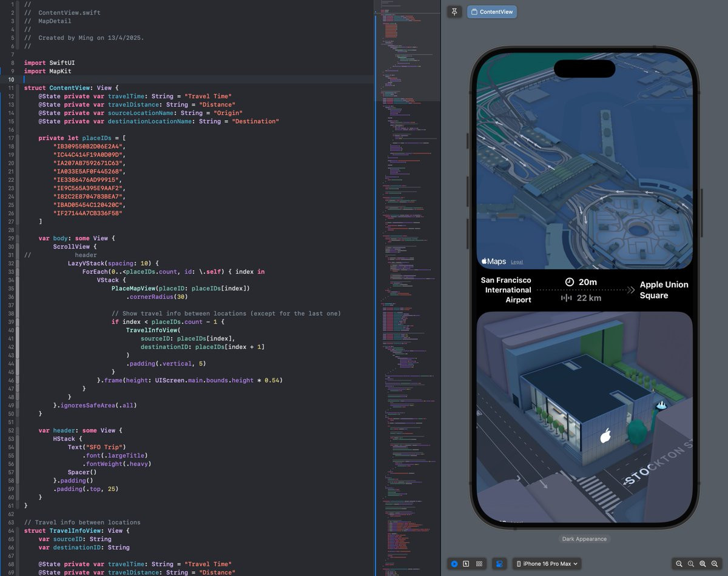Click the Dark Appearance label under the device
This screenshot has width=728, height=576.
(x=584, y=539)
